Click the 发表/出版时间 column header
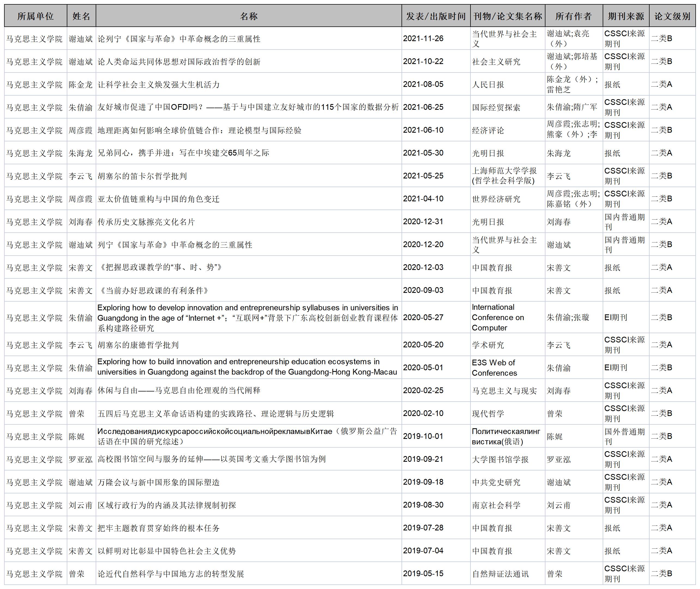The width and height of the screenshot is (700, 589). [436, 16]
